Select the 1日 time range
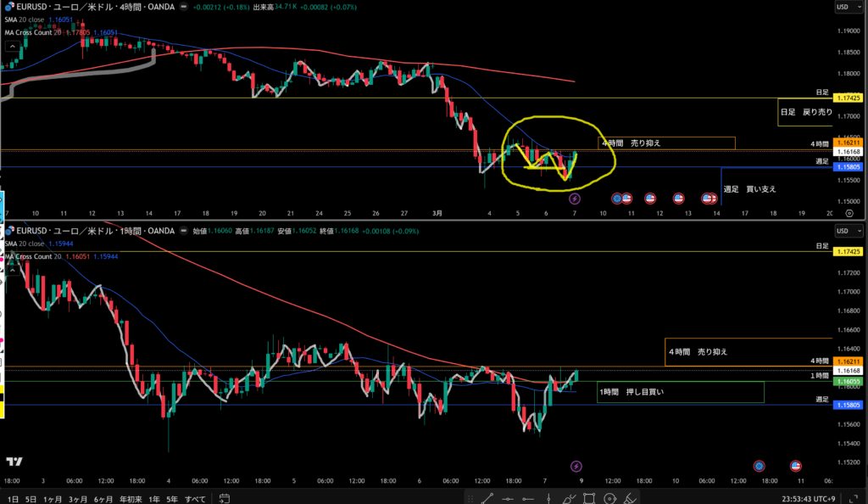The image size is (868, 504). (11, 498)
